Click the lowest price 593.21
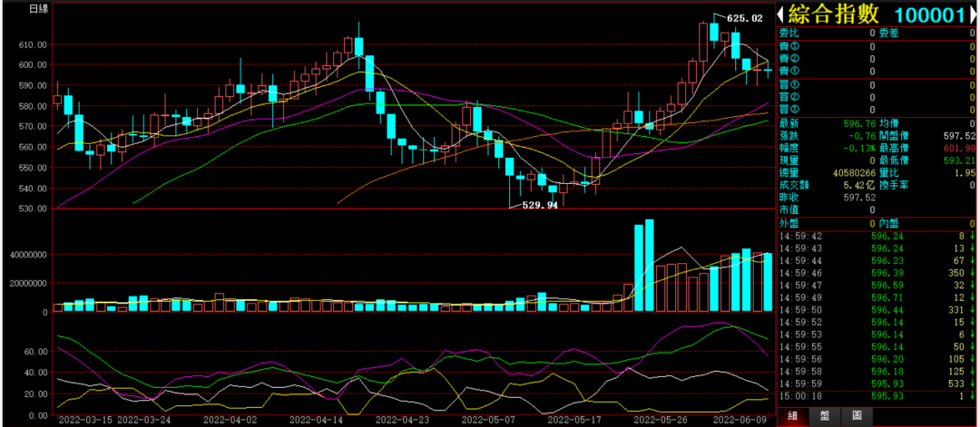The height and width of the screenshot is (427, 980). click(x=959, y=160)
